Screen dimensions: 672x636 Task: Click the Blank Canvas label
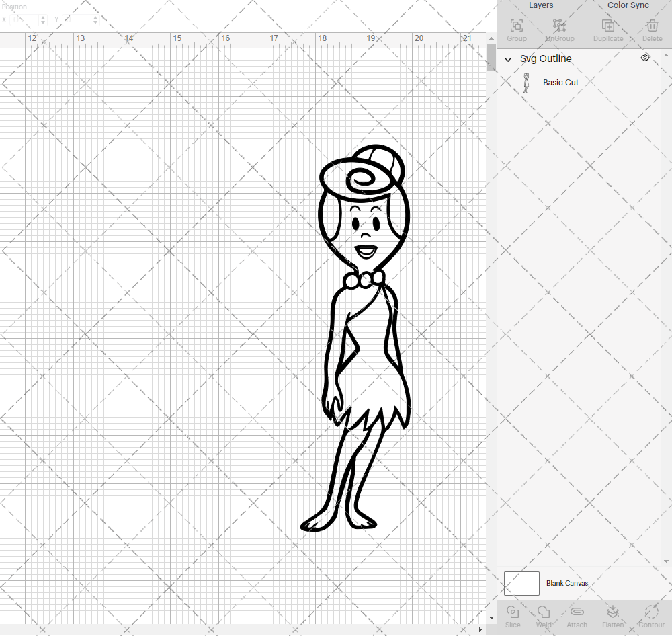click(567, 584)
